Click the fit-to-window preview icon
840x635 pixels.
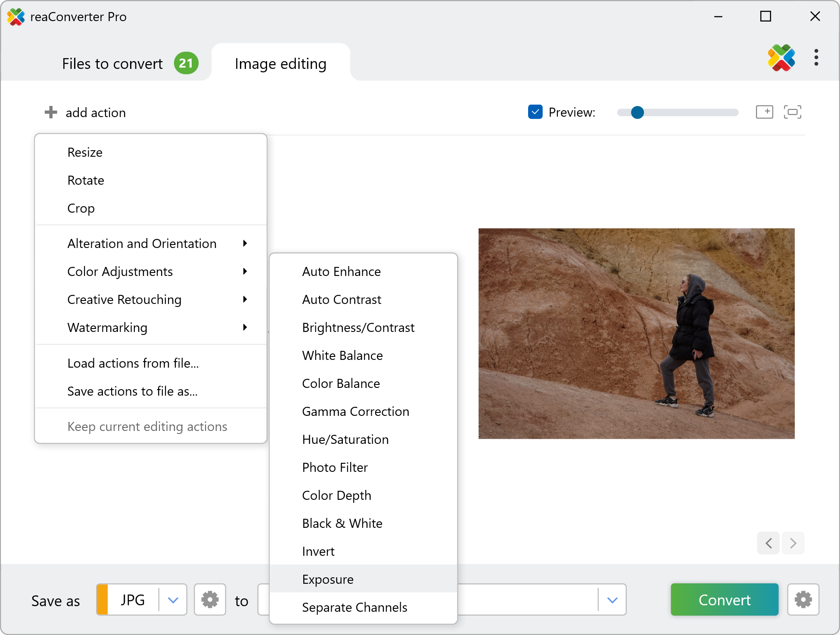pyautogui.click(x=792, y=112)
